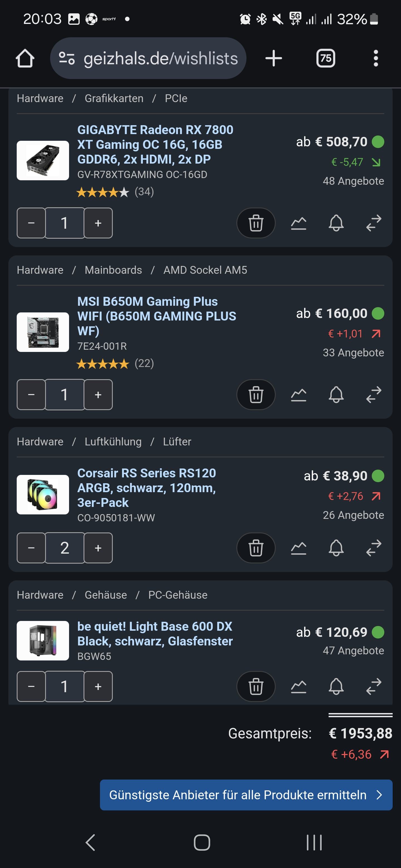The height and width of the screenshot is (868, 401).
Task: Open the Grafikkarten breadcrumb category
Action: click(114, 98)
